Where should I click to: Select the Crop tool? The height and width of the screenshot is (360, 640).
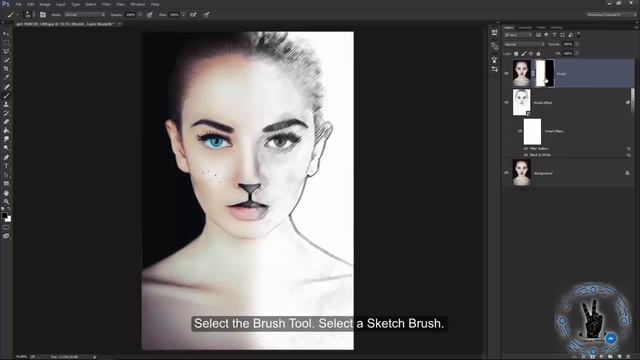pyautogui.click(x=6, y=69)
